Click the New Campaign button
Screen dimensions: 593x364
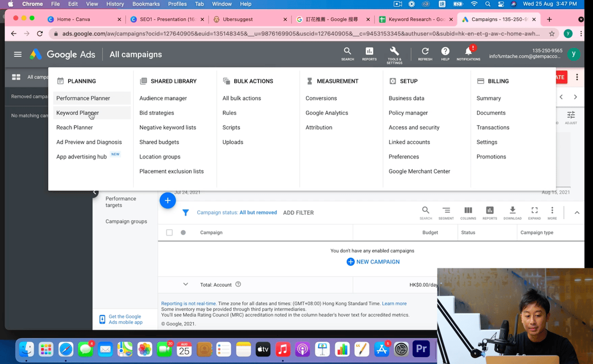373,262
